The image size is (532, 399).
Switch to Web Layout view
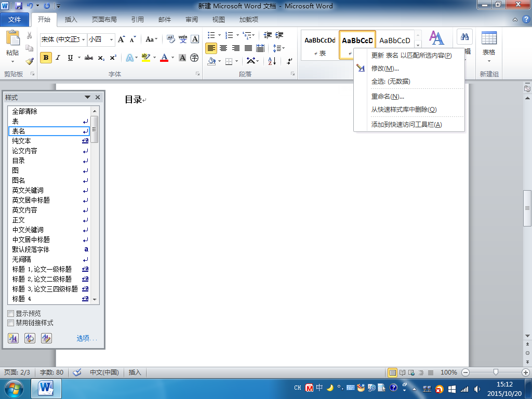tap(411, 373)
